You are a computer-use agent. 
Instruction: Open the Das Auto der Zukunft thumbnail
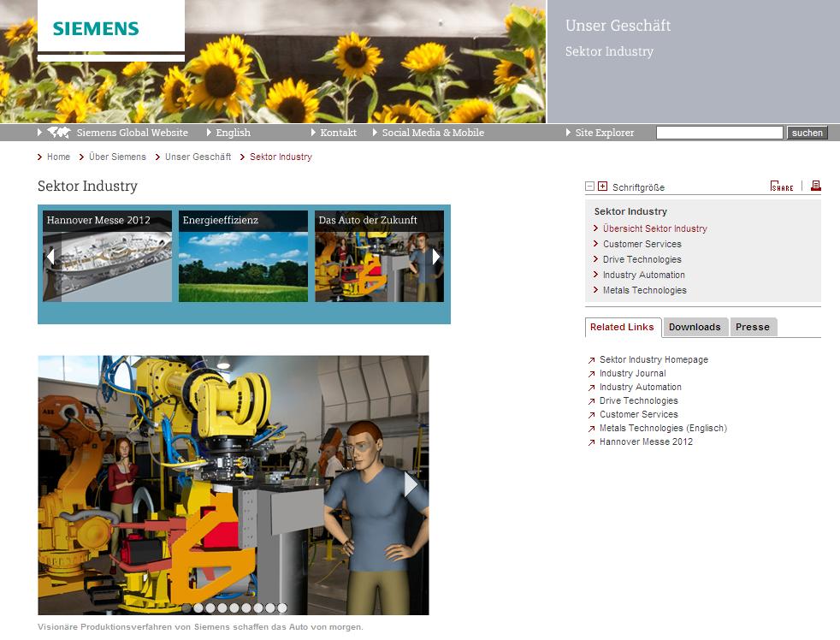pos(379,256)
